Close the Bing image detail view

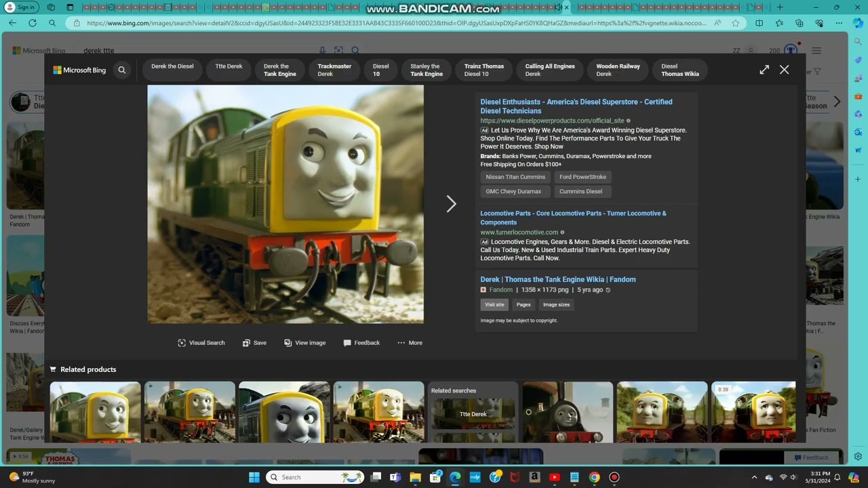click(x=784, y=69)
